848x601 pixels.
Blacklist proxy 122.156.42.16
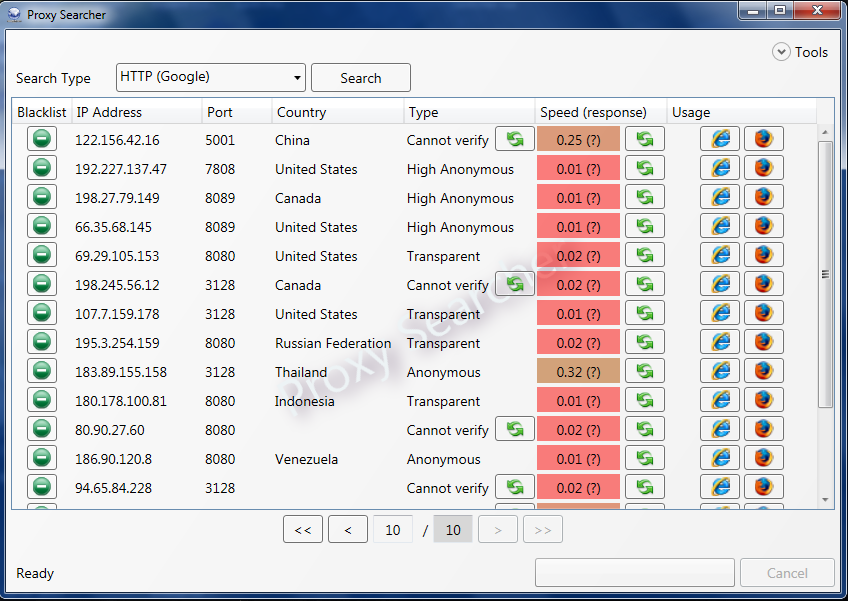tap(42, 139)
